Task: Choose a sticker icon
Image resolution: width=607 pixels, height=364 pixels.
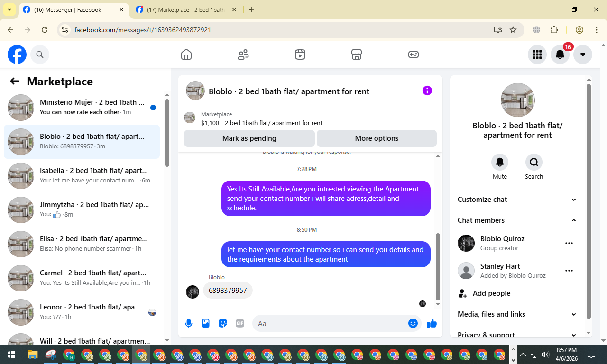Action: point(223,323)
